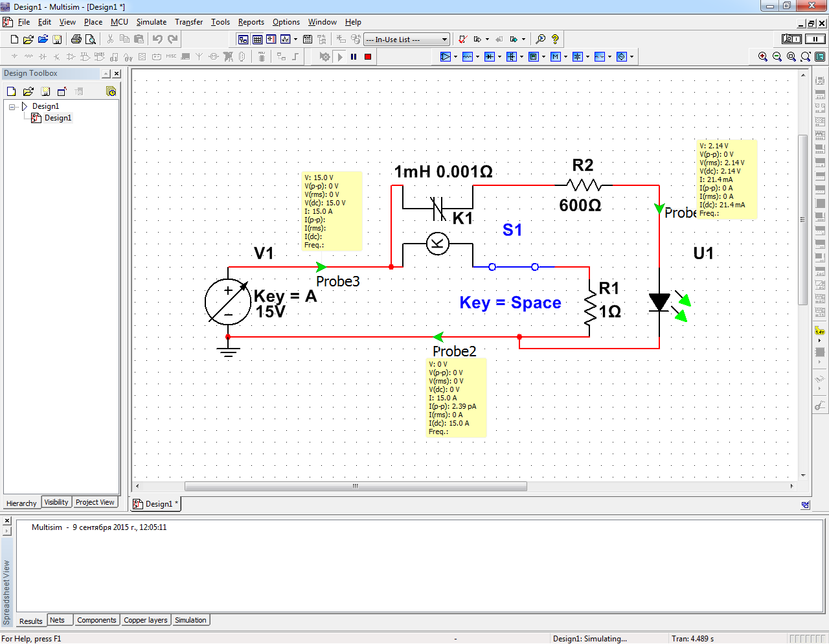Screen dimensions: 829x644
Task: Open the Simulate menu
Action: (151, 22)
